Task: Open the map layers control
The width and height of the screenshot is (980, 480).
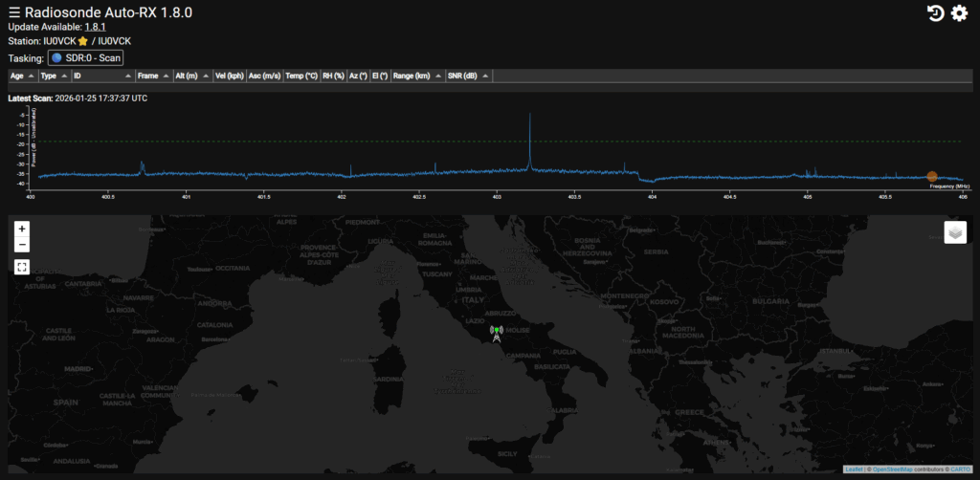Action: pyautogui.click(x=955, y=232)
